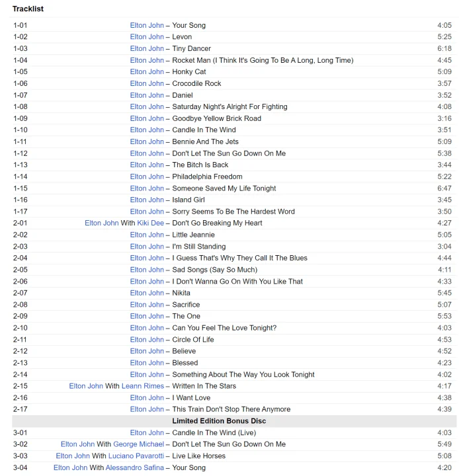The height and width of the screenshot is (476, 459).
Task: Click title Can You Feel The Love Tonight?
Action: [x=224, y=328]
